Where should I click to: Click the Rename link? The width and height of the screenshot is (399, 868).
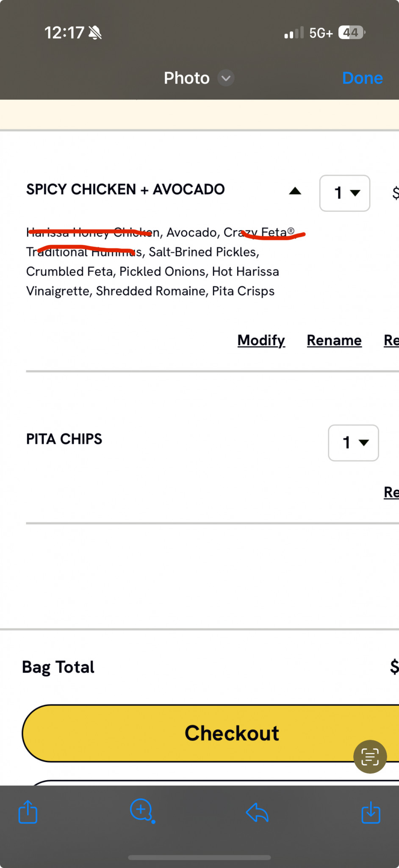point(334,340)
